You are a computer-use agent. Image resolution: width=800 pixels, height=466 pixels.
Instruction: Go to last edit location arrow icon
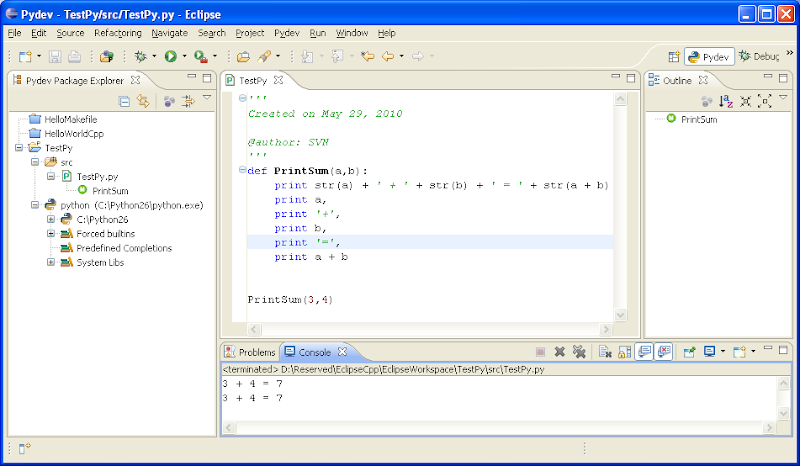(367, 56)
